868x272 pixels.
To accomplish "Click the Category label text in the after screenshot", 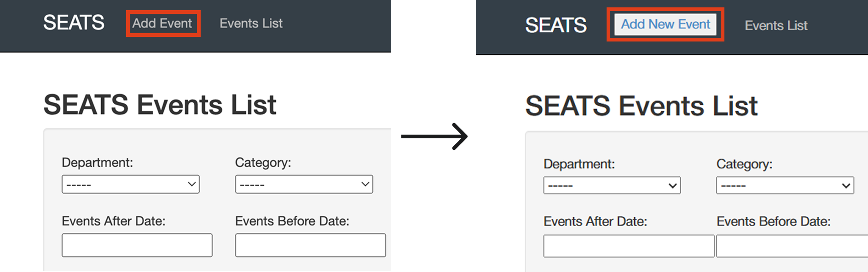I will tap(744, 164).
